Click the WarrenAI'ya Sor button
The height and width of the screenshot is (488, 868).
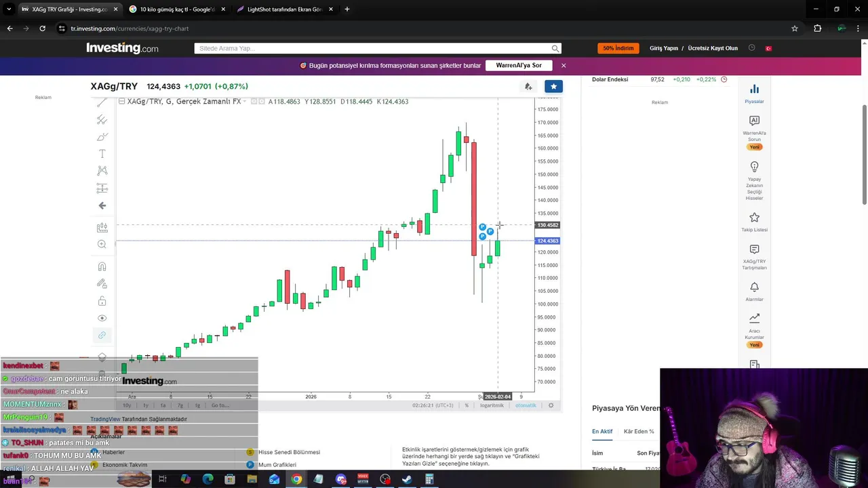pos(519,66)
